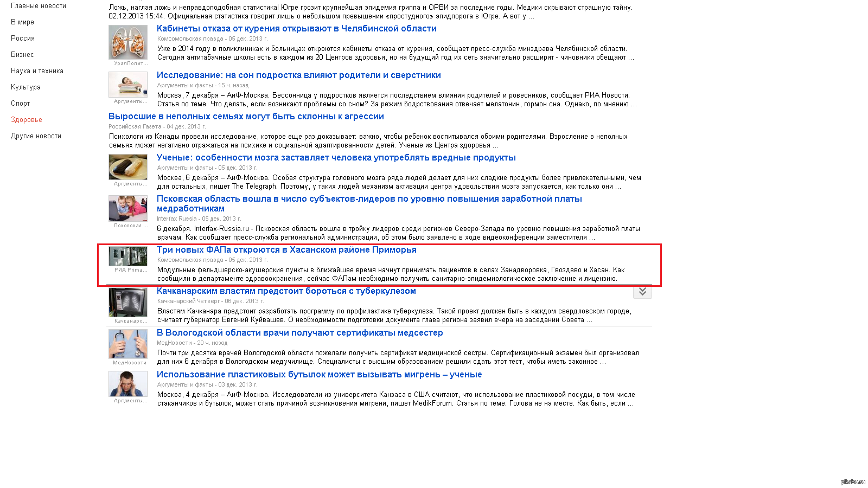Open the food plate thumbnail image

coord(128,166)
